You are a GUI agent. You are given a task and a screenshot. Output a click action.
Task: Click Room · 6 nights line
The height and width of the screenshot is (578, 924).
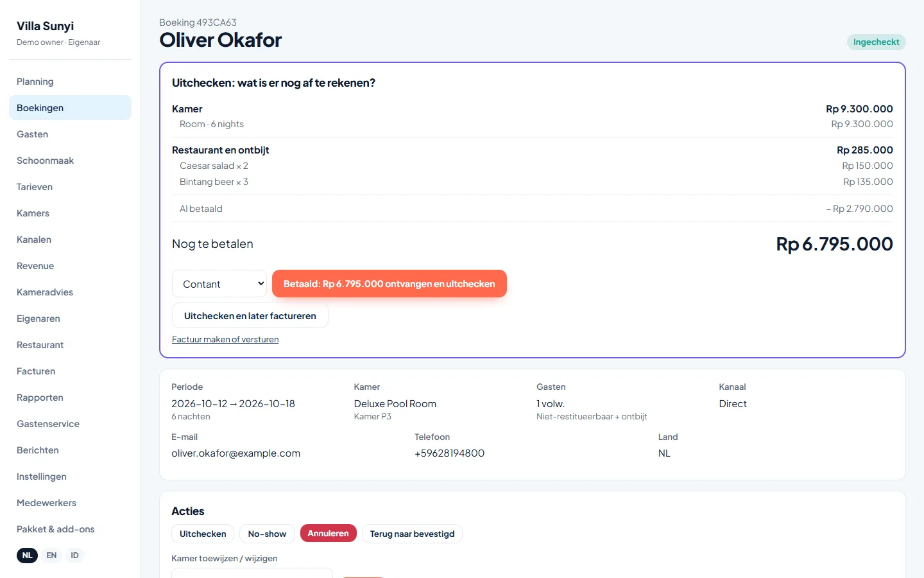[x=533, y=124]
